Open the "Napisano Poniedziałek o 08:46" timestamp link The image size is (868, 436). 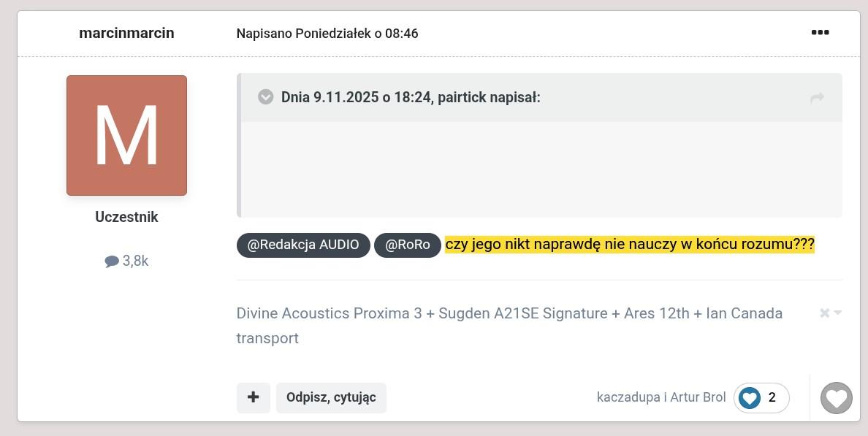[x=327, y=34]
